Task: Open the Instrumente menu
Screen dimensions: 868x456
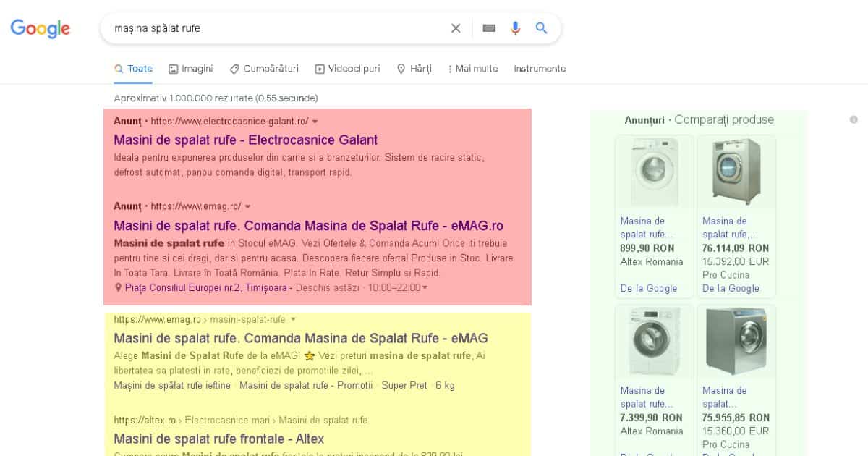Action: click(x=540, y=69)
